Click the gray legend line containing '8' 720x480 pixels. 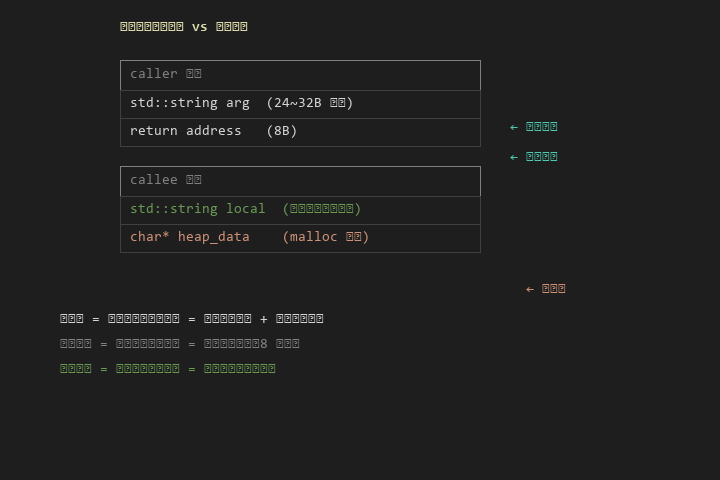point(180,344)
